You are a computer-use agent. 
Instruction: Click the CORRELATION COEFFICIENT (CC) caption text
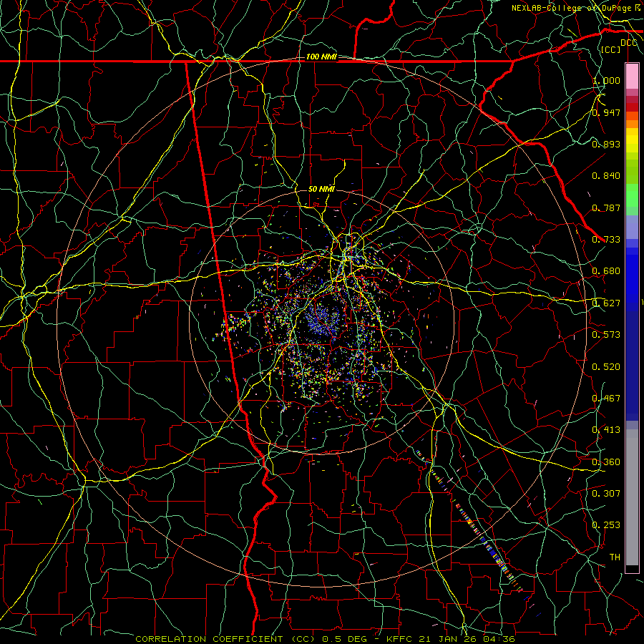pyautogui.click(x=225, y=639)
